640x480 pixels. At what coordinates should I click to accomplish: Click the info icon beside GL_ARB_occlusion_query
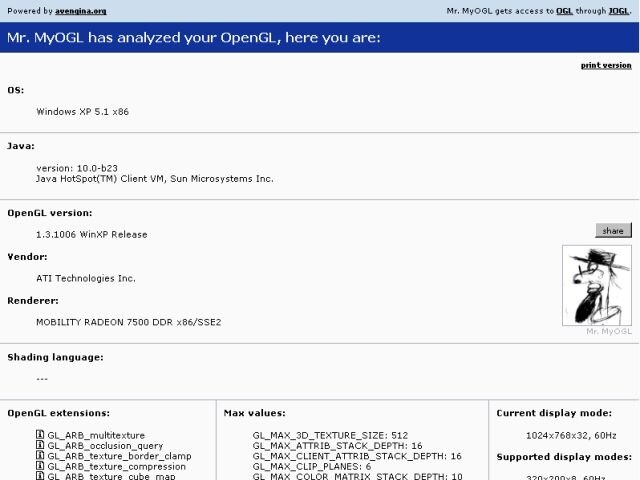(40, 445)
